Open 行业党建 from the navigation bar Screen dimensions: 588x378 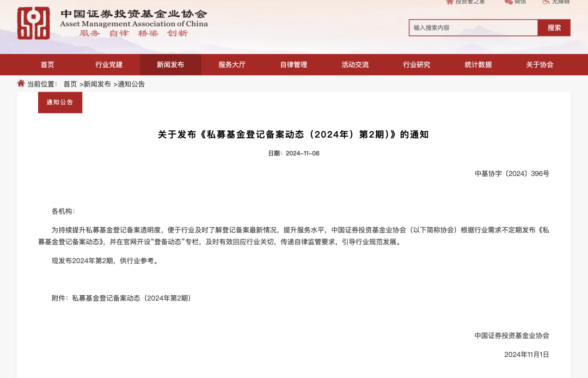pos(109,64)
